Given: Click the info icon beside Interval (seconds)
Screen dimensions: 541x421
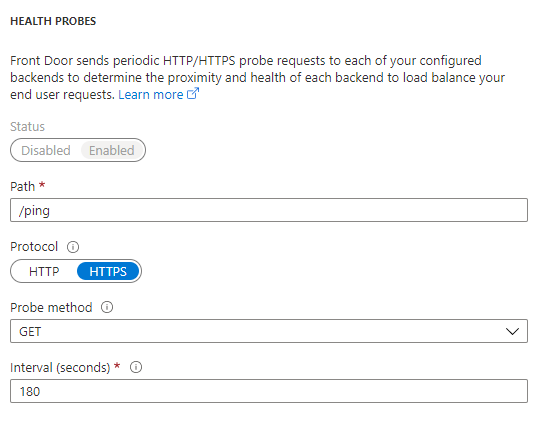Looking at the screenshot, I should coord(136,367).
